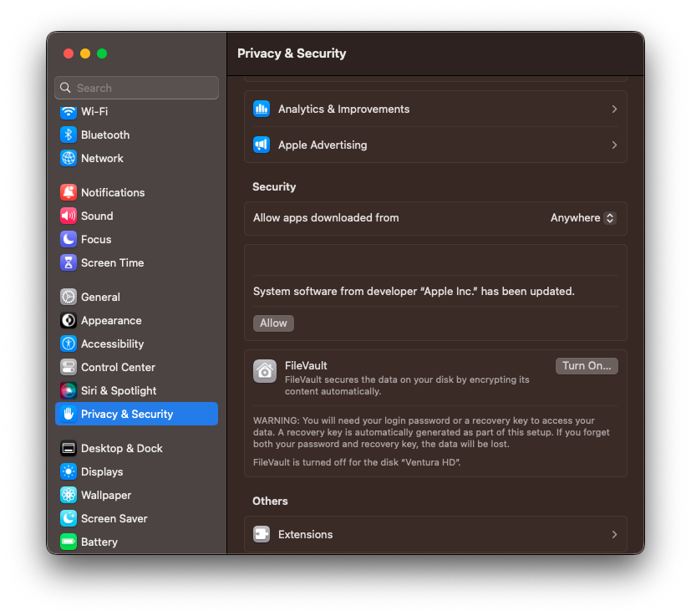The width and height of the screenshot is (691, 616).
Task: Click the General gear icon
Action: click(69, 298)
